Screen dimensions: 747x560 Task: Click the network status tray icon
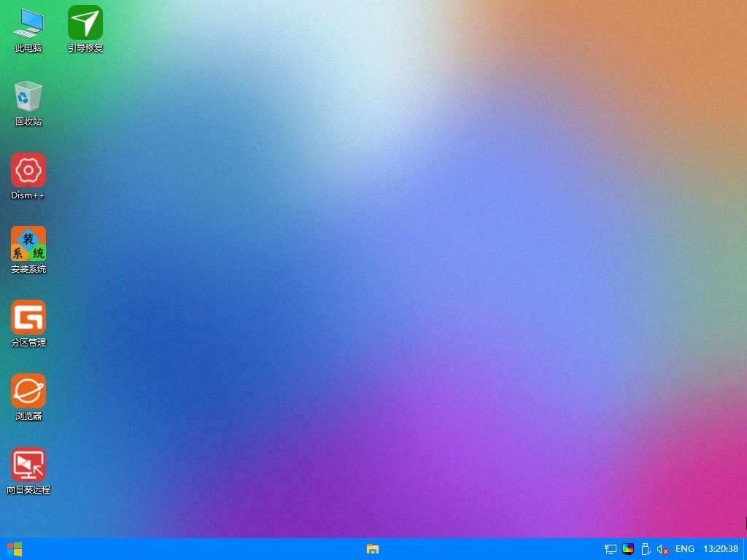[x=611, y=549]
